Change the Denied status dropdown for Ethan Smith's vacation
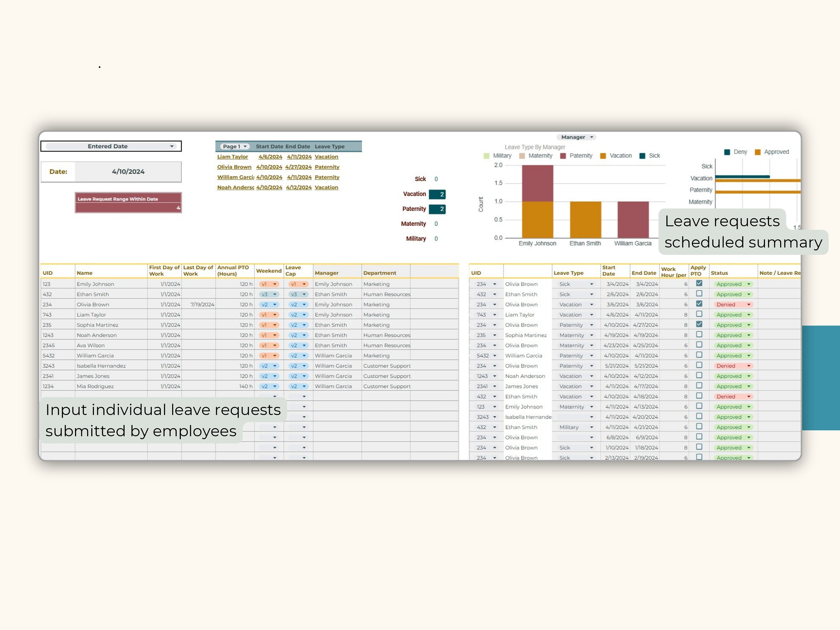Image resolution: width=840 pixels, height=630 pixels. (x=733, y=396)
